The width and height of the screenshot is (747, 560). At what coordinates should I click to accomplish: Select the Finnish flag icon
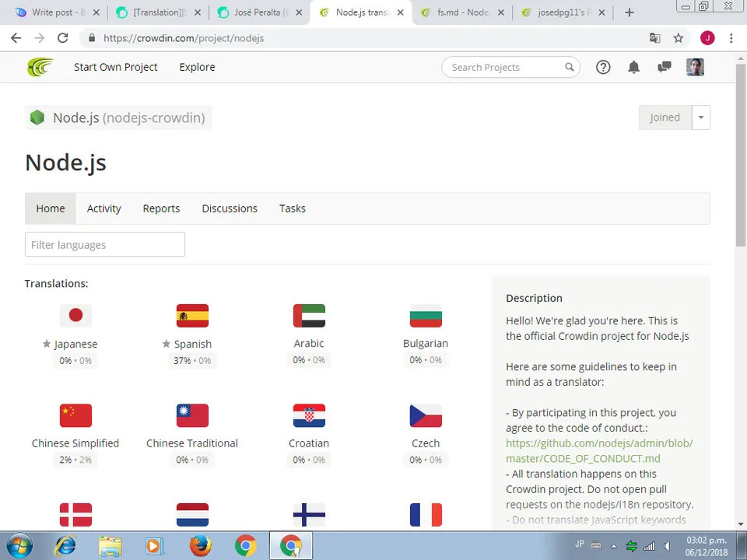pos(309,515)
